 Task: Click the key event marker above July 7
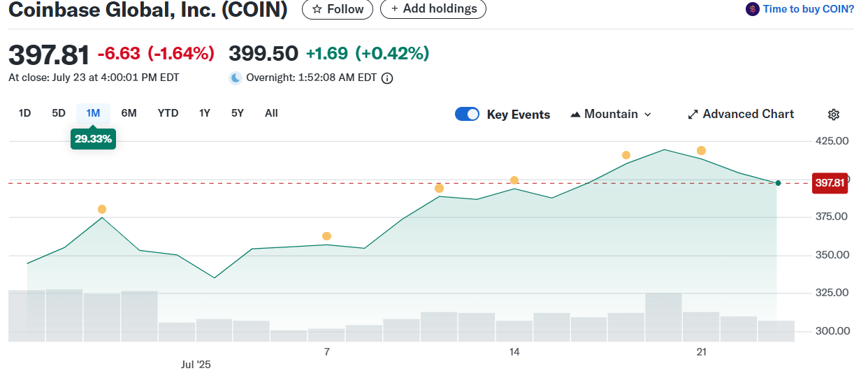(x=326, y=236)
